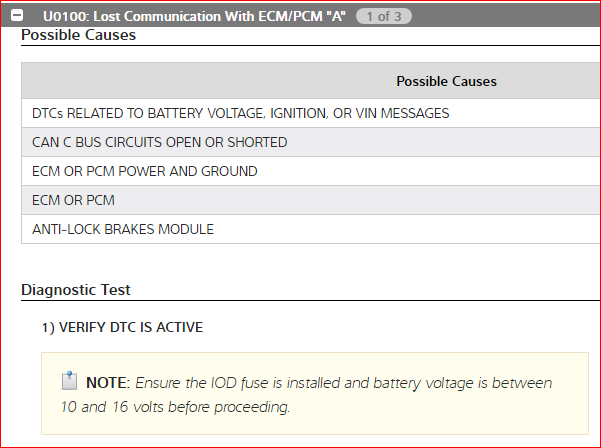This screenshot has width=601, height=448.
Task: Click the '1 of 3' page badge
Action: point(384,17)
